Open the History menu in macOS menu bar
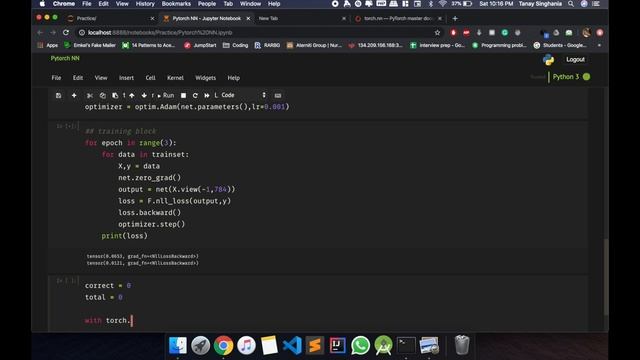Screen dimensions: 640x360 pyautogui.click(x=145, y=4)
